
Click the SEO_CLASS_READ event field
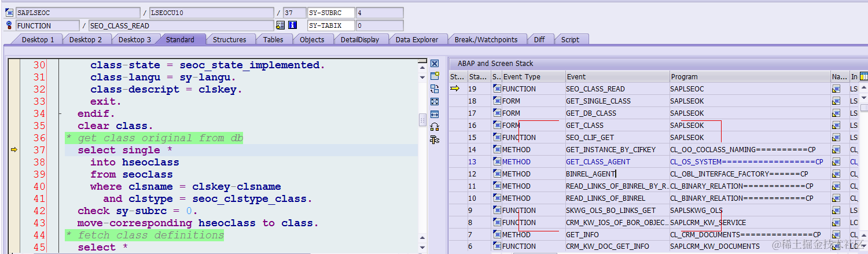point(181,25)
